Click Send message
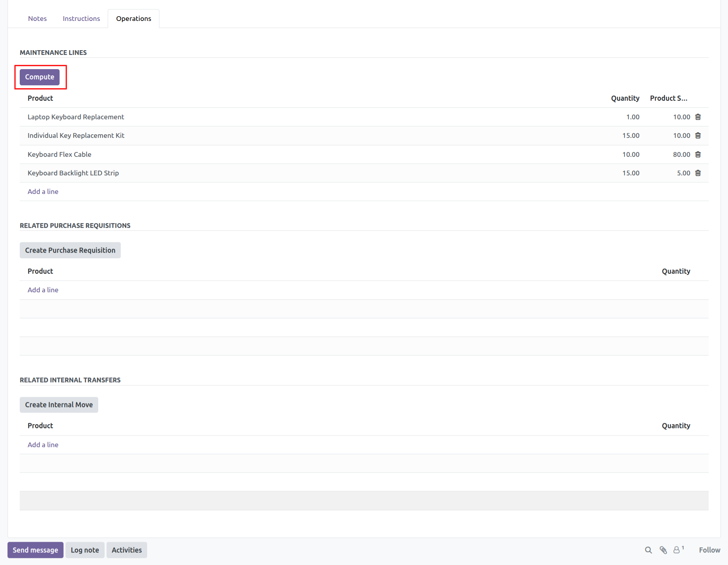Image resolution: width=728 pixels, height=565 pixels. click(36, 550)
